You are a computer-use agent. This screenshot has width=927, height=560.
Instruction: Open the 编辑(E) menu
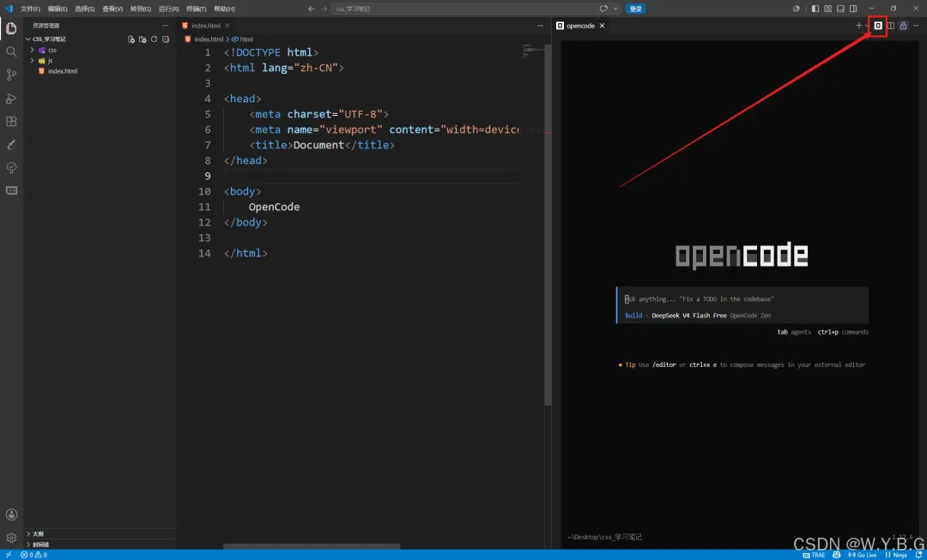pos(58,9)
